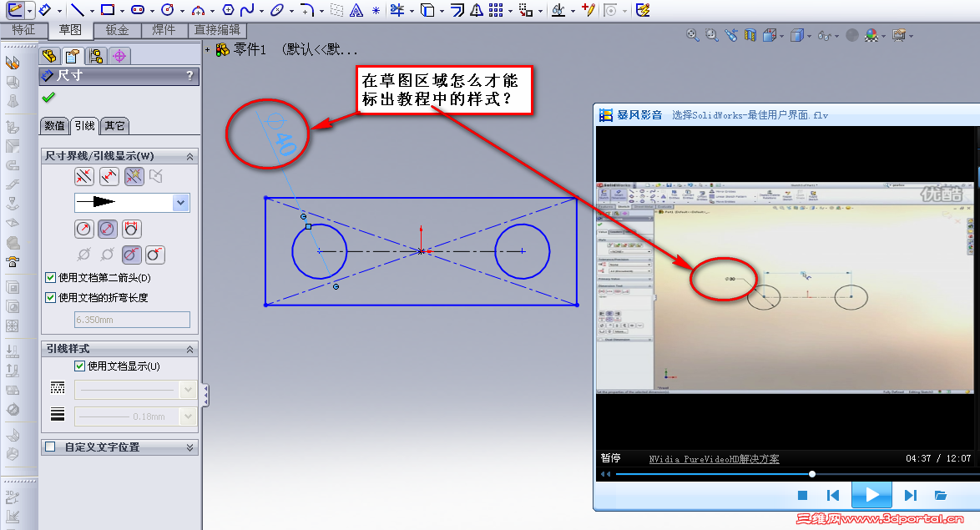The image size is (980, 530).
Task: Click the Stop button in the media player
Action: [x=803, y=495]
